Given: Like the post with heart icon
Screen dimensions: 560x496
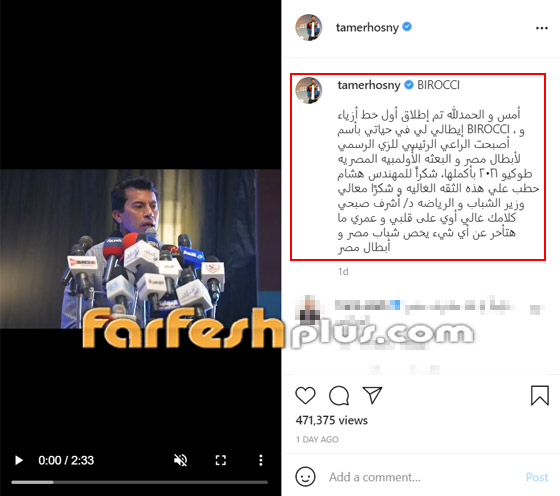Looking at the screenshot, I should 305,395.
